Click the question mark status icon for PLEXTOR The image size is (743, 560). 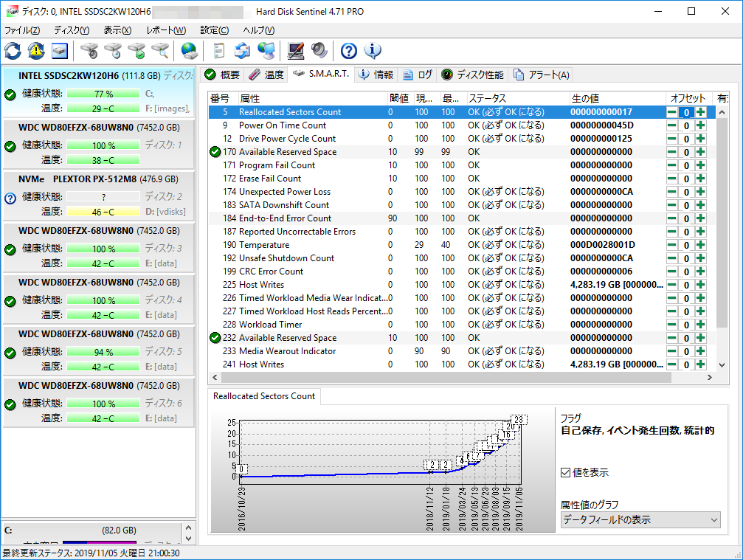coord(10,198)
